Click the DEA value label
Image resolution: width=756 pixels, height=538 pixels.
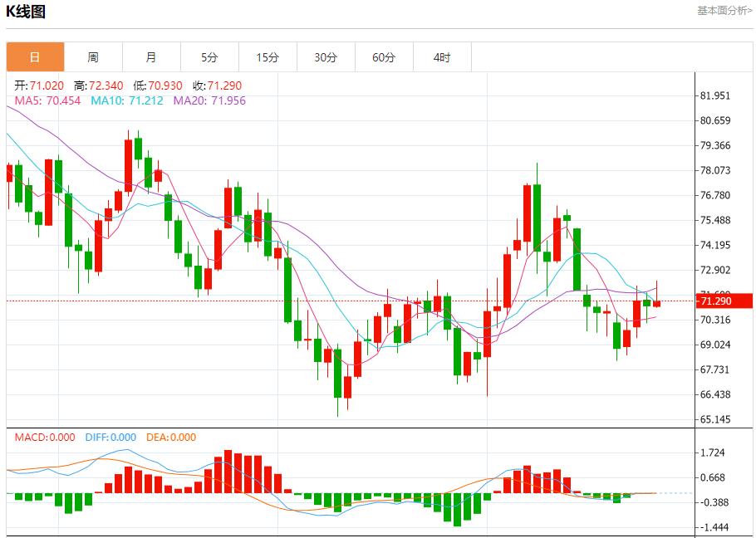coord(171,438)
